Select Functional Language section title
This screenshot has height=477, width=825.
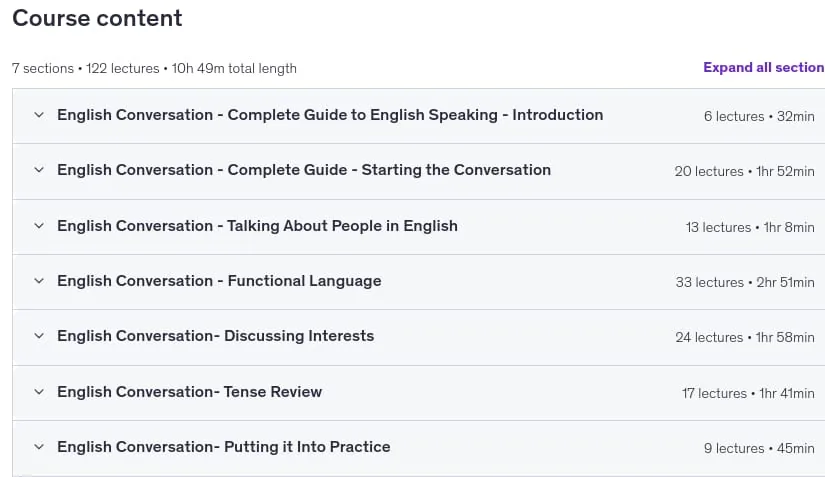tap(219, 281)
